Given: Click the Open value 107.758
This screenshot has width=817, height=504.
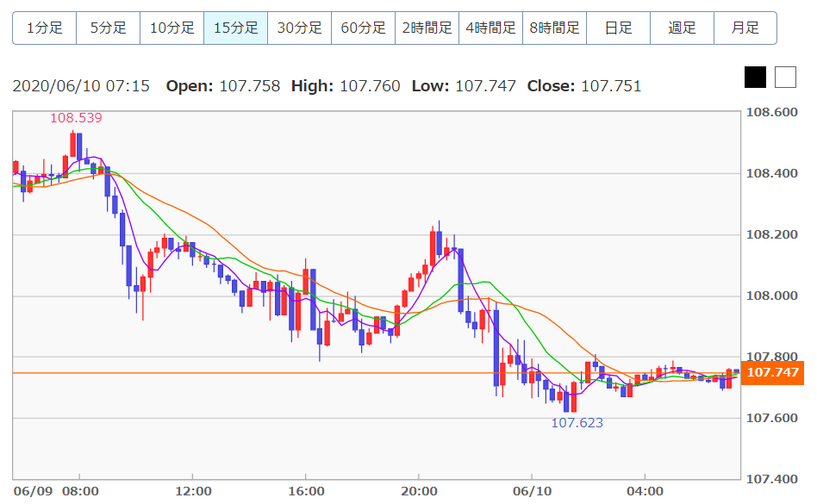Looking at the screenshot, I should pos(250,86).
